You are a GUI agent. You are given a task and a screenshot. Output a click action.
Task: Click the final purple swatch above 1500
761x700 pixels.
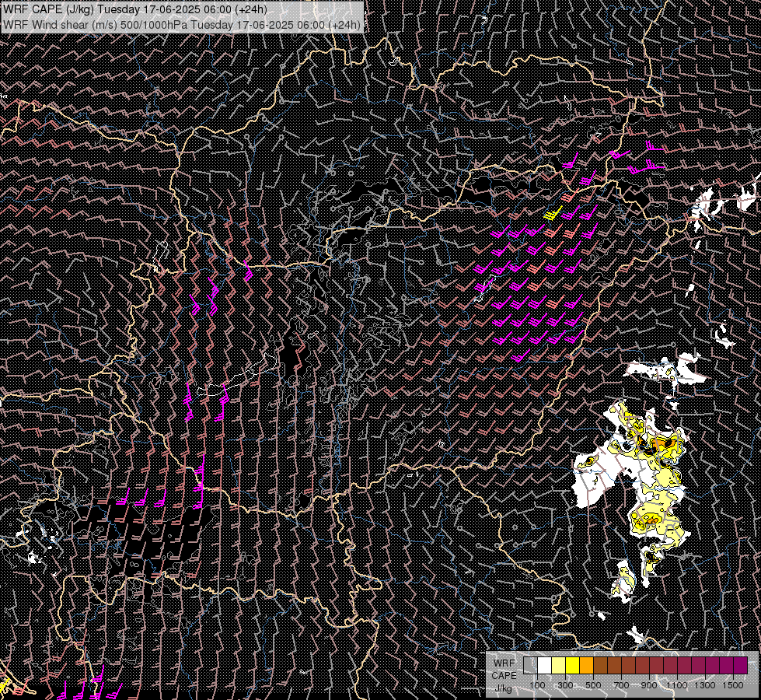(x=740, y=666)
